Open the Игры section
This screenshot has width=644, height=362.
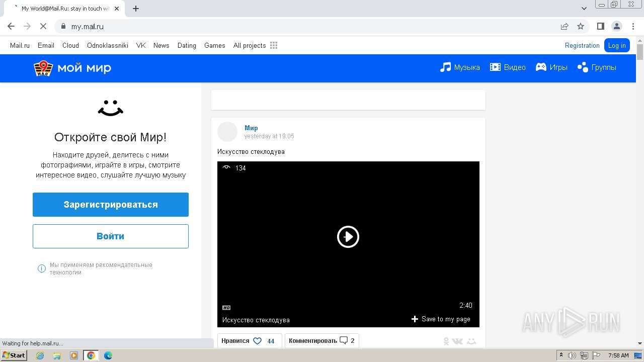(x=551, y=67)
